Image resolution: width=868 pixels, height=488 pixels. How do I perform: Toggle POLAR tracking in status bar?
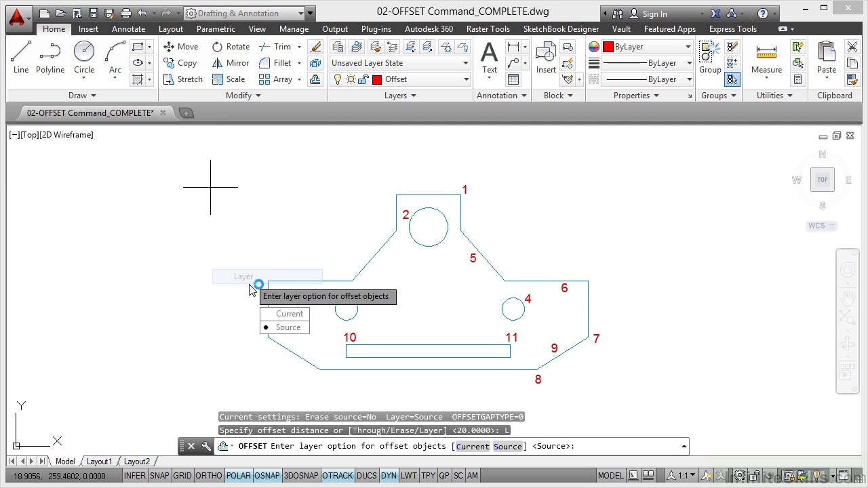tap(238, 476)
